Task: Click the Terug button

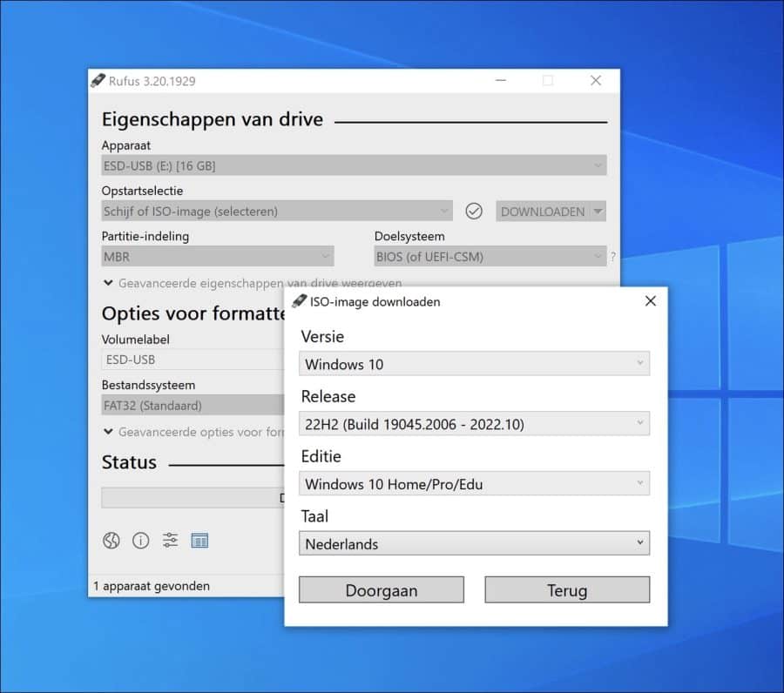Action: pyautogui.click(x=567, y=590)
